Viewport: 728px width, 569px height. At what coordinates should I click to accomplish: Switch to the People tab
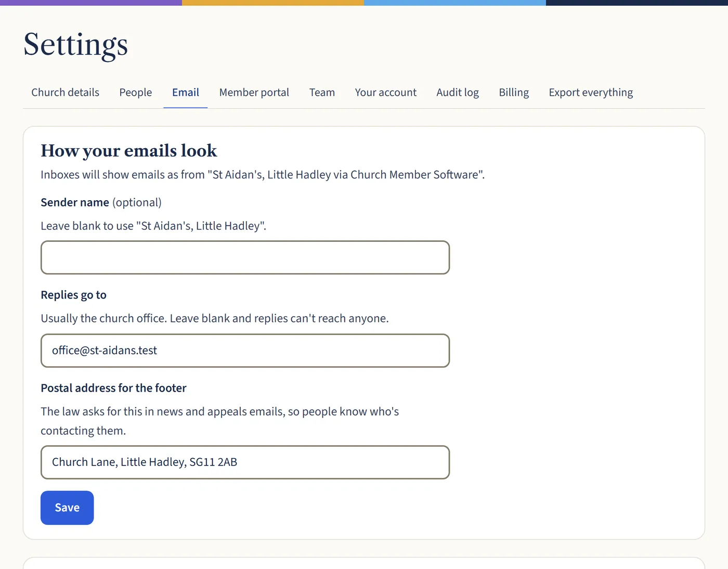point(136,93)
